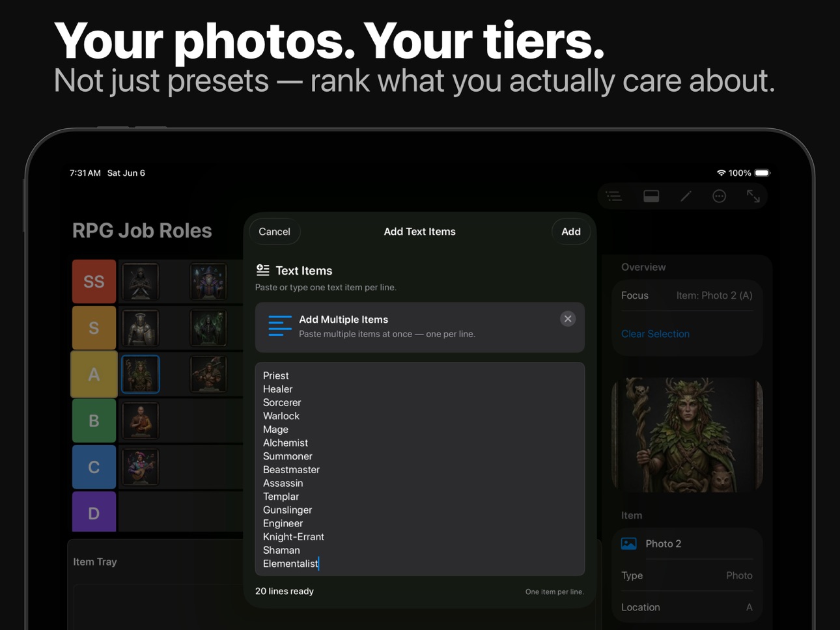The image size is (840, 630).
Task: Open the list view toolbar icon
Action: [x=613, y=196]
